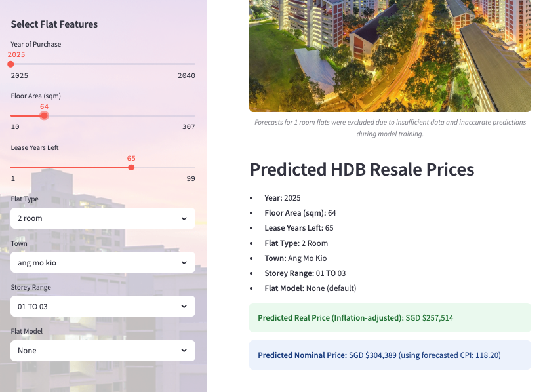Click the green Predicted Real Price result box
543x392 pixels.
click(390, 317)
